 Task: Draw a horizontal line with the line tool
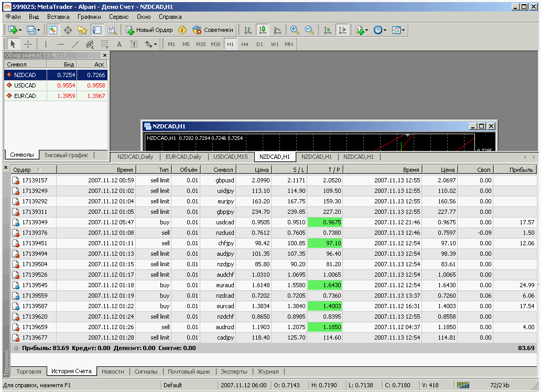pos(61,44)
